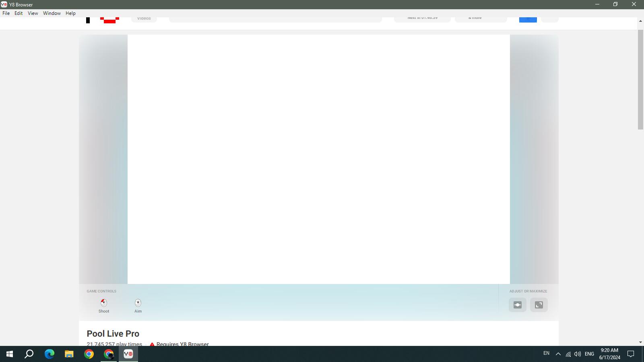Open the Help menu
The width and height of the screenshot is (644, 362).
coord(70,13)
